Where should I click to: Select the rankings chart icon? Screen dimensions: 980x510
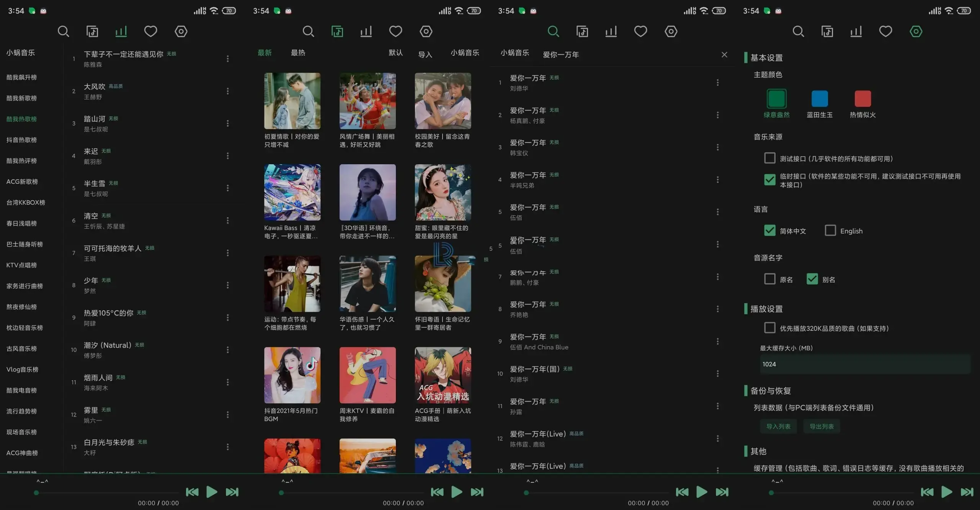[121, 31]
